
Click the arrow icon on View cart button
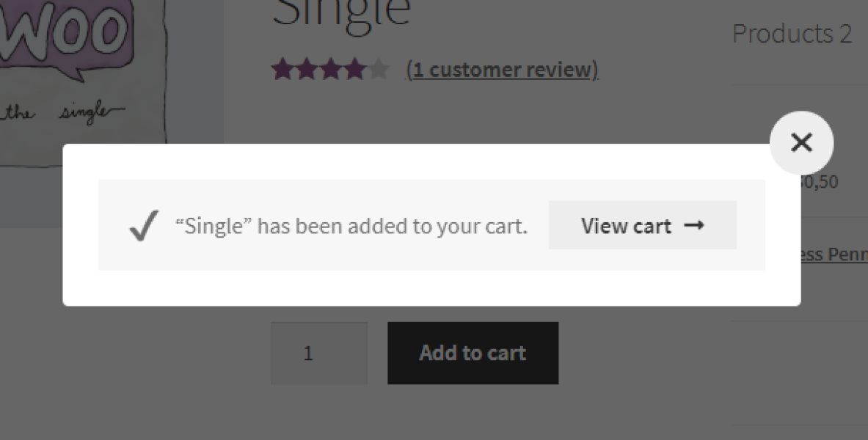694,226
